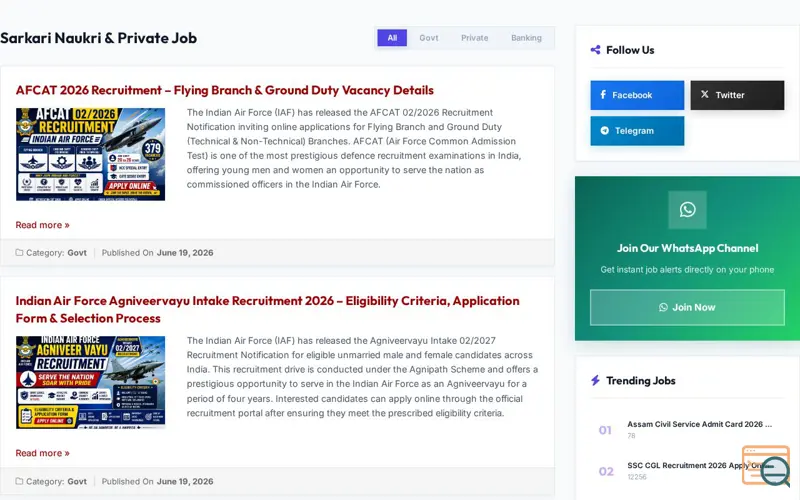Switch to the Govt filter tab
The image size is (800, 500).
pyautogui.click(x=429, y=38)
